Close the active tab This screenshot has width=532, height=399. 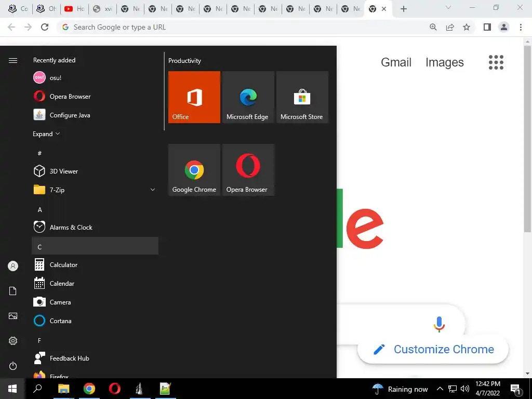[x=384, y=9]
